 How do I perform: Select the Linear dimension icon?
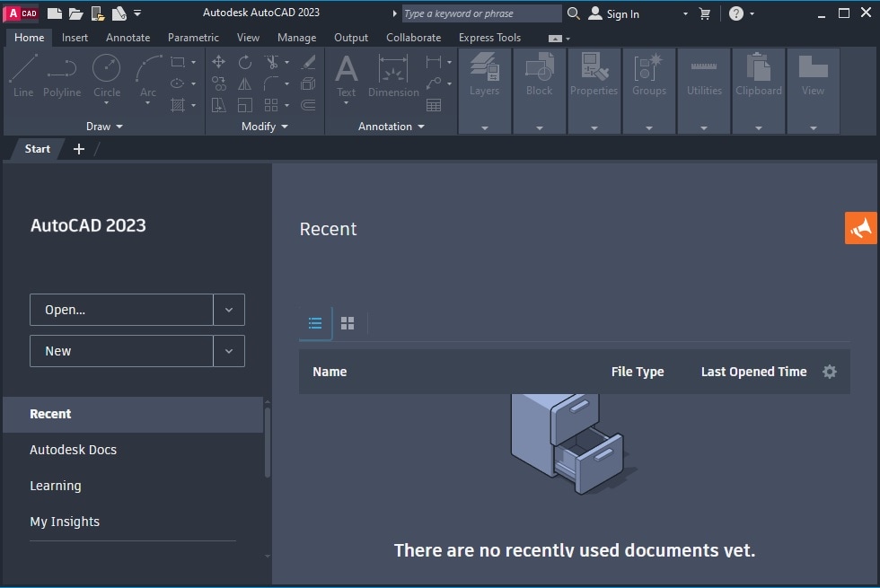pyautogui.click(x=433, y=62)
